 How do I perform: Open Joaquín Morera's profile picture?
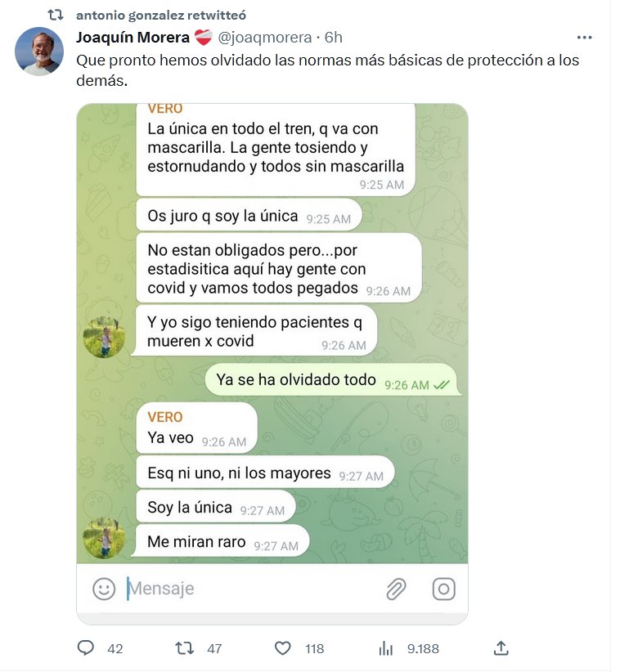click(x=39, y=52)
